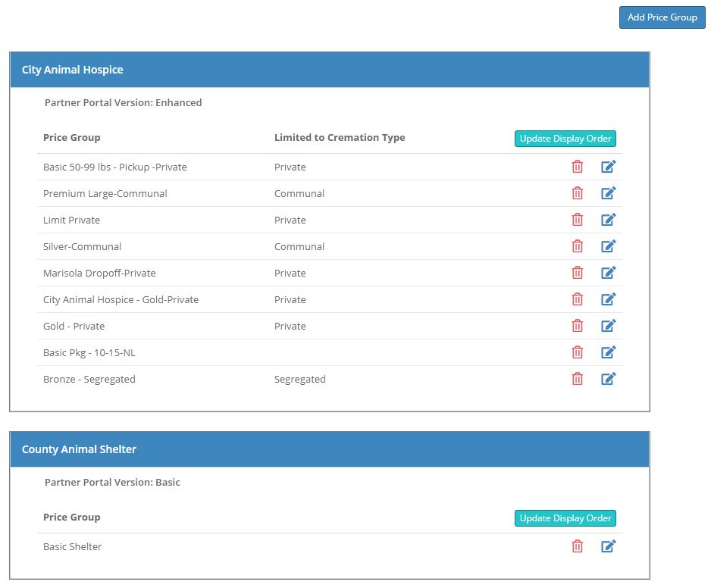The height and width of the screenshot is (588, 711).
Task: Edit the Basic Shelter price group
Action: point(608,546)
